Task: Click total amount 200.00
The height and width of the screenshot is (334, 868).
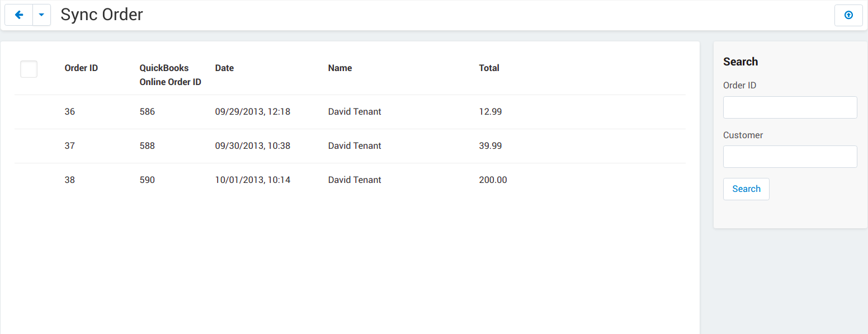Action: [493, 180]
